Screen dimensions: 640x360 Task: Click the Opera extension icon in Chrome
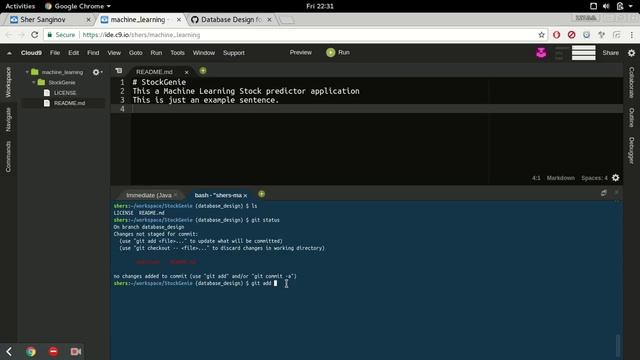coord(556,35)
